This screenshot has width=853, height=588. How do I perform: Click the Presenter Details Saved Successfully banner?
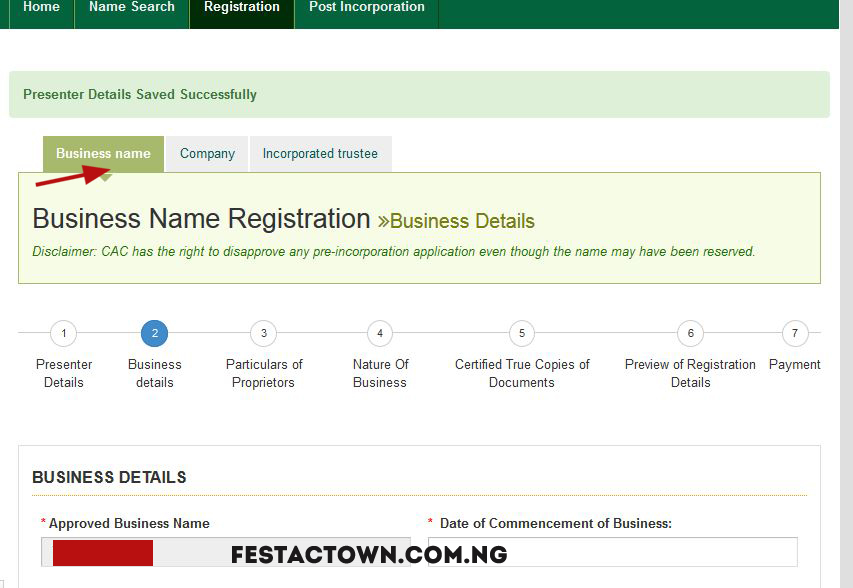coord(419,94)
